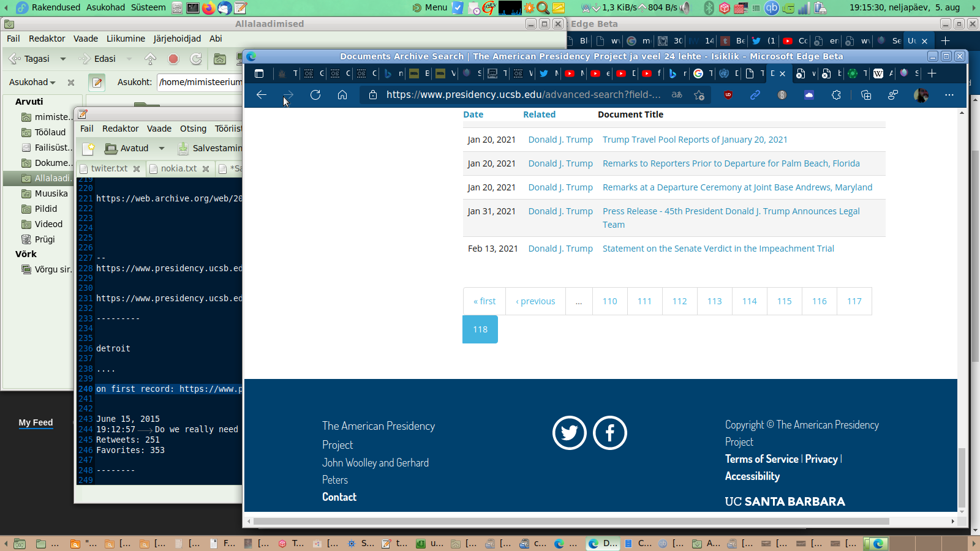This screenshot has height=551, width=980.
Task: Open Edge Collections button
Action: pyautogui.click(x=865, y=95)
